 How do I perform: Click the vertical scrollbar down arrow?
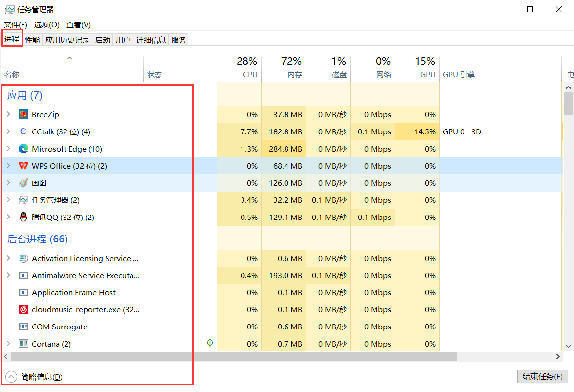(x=568, y=346)
